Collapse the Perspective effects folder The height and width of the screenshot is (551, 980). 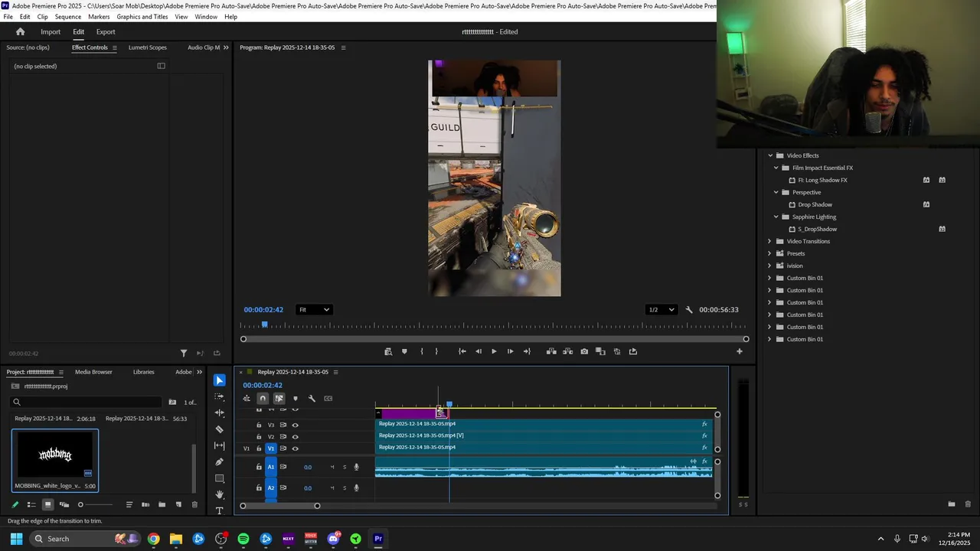pos(776,192)
